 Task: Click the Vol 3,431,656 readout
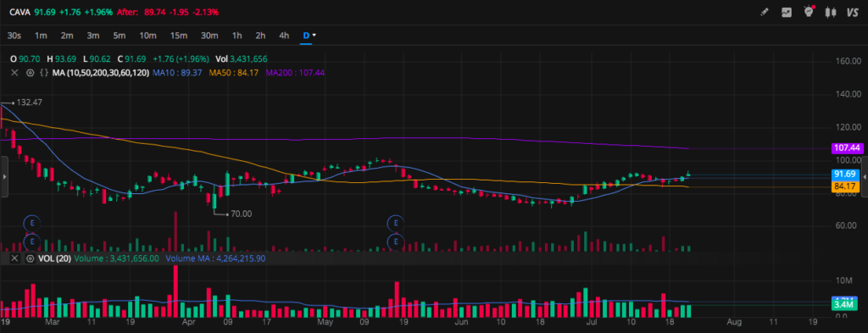[242, 58]
